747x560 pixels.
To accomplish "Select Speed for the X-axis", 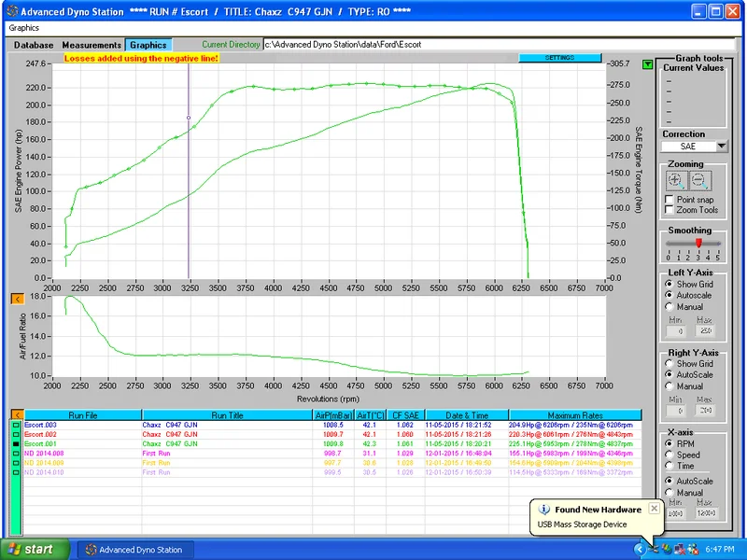I will tap(669, 455).
